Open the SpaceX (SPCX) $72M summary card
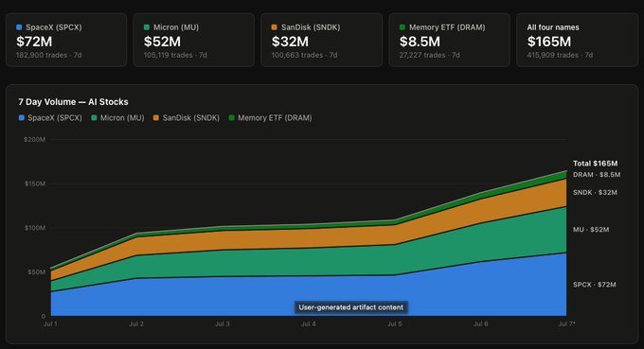Image resolution: width=644 pixels, height=349 pixels. coord(66,40)
